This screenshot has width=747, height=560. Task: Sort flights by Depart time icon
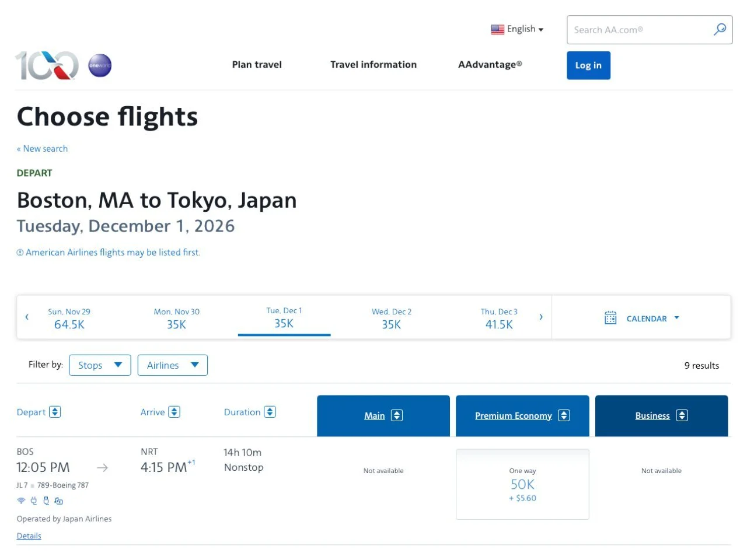(x=55, y=412)
